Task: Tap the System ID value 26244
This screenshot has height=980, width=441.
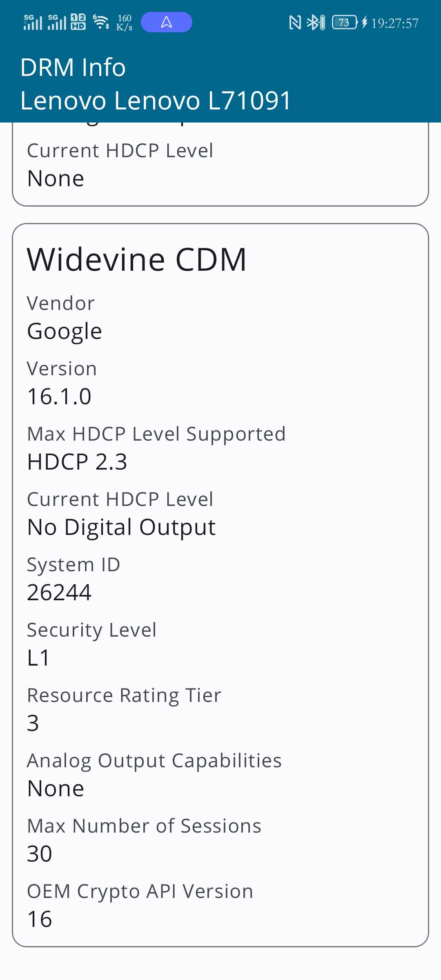Action: (x=59, y=592)
